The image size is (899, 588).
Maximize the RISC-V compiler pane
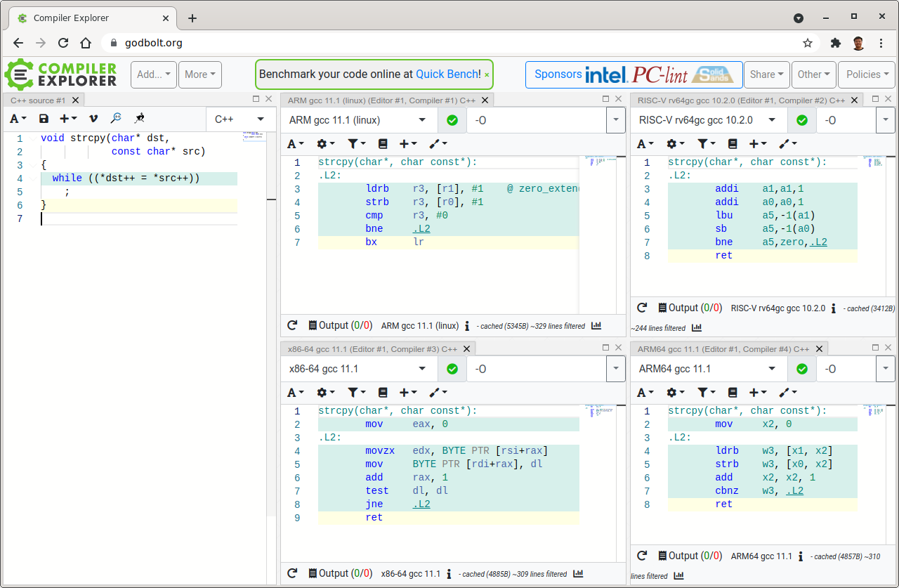pos(876,99)
